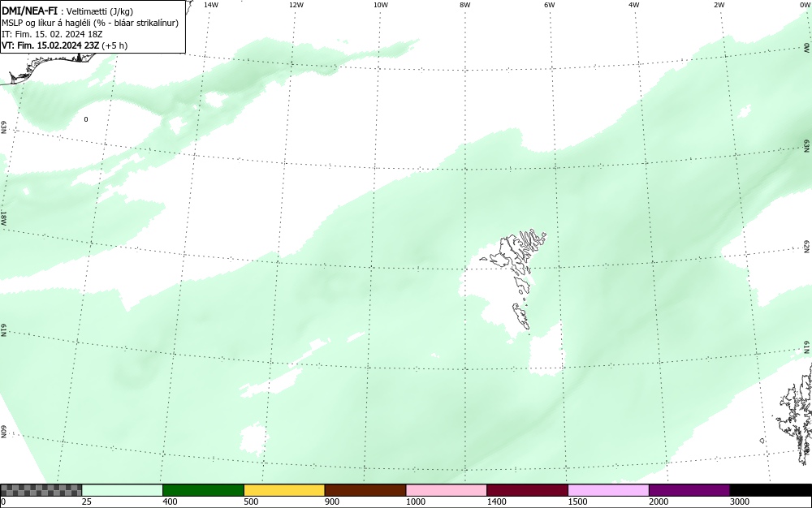Click the 63N latitude label on left edge
Viewport: 812px width, 508px height.
[x=3, y=127]
